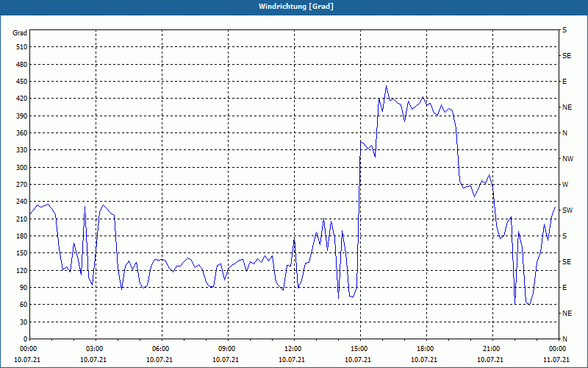Image resolution: width=588 pixels, height=368 pixels.
Task: Click the 330 value on the left axis
Action: click(22, 150)
